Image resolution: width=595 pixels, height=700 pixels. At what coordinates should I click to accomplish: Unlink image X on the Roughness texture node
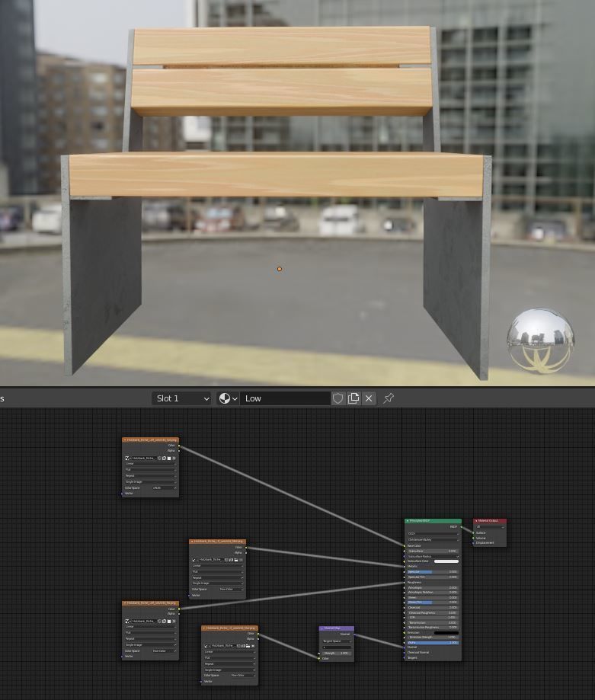click(174, 621)
